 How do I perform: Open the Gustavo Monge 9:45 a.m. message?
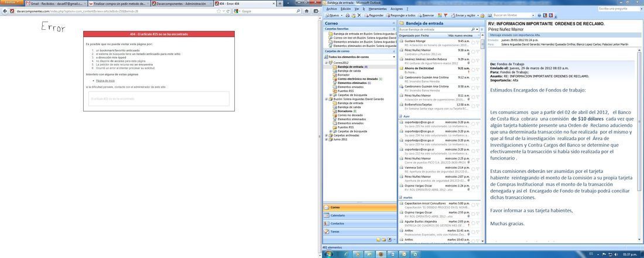tap(439, 43)
